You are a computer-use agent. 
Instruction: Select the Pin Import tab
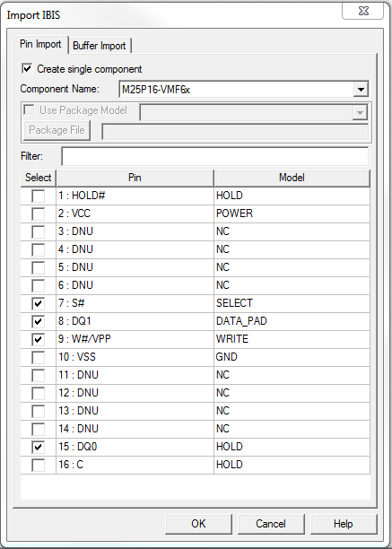point(40,44)
